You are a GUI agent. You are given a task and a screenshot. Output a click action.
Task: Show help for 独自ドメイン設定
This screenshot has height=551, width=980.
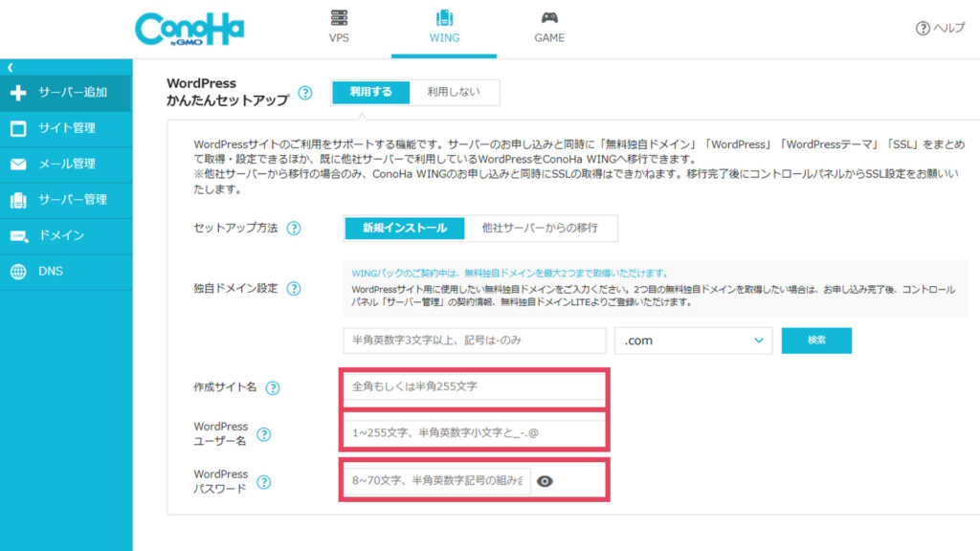[294, 289]
